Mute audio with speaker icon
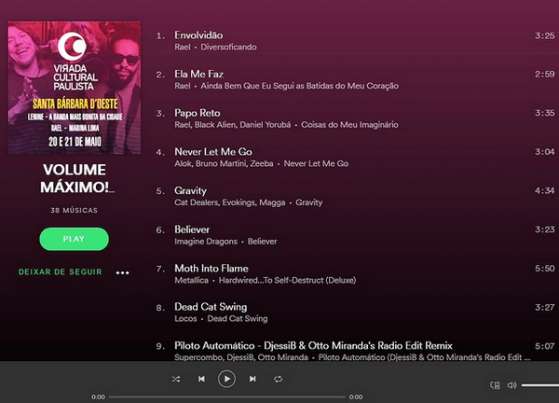This screenshot has width=559, height=403. 512,385
